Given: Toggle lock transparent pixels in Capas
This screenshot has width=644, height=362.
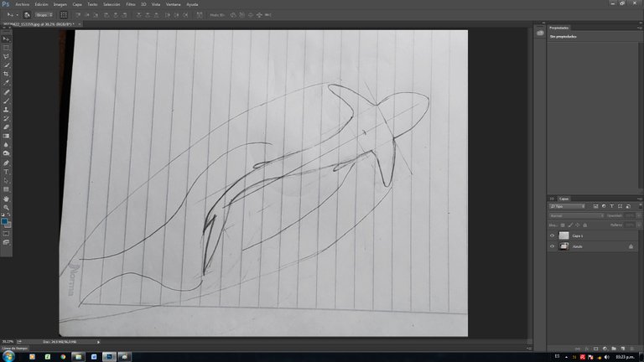Looking at the screenshot, I should 563,225.
